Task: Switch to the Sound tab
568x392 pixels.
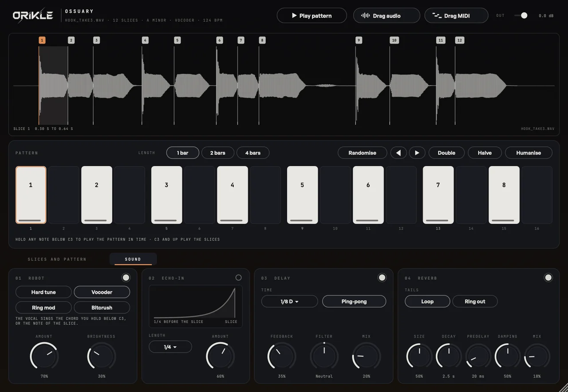Action: tap(133, 259)
